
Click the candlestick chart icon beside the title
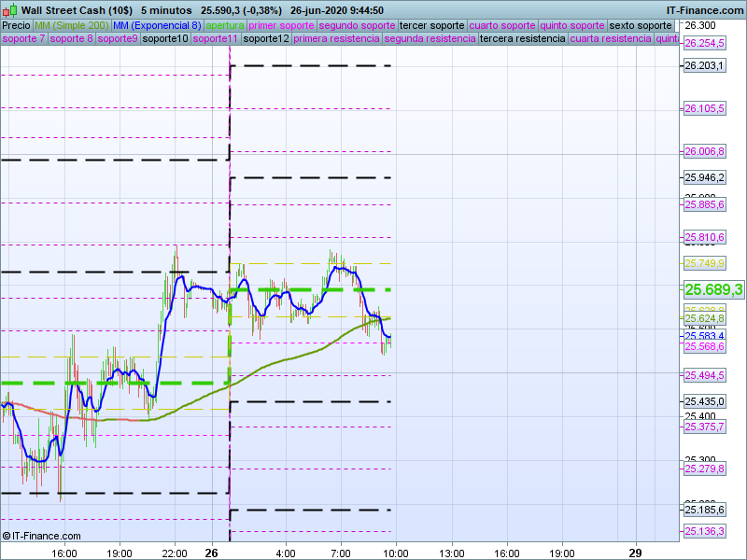(10, 9)
